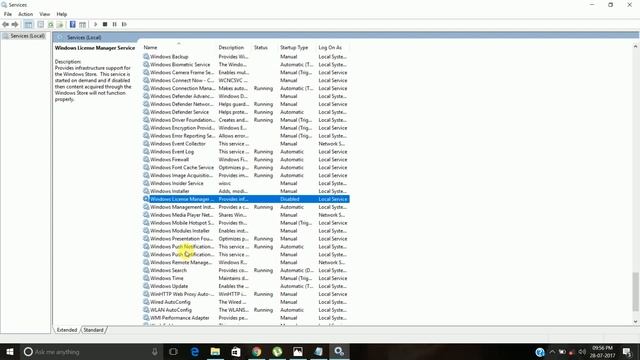Image resolution: width=640 pixels, height=360 pixels.
Task: Click the scrollbar down arrow
Action: (636, 322)
